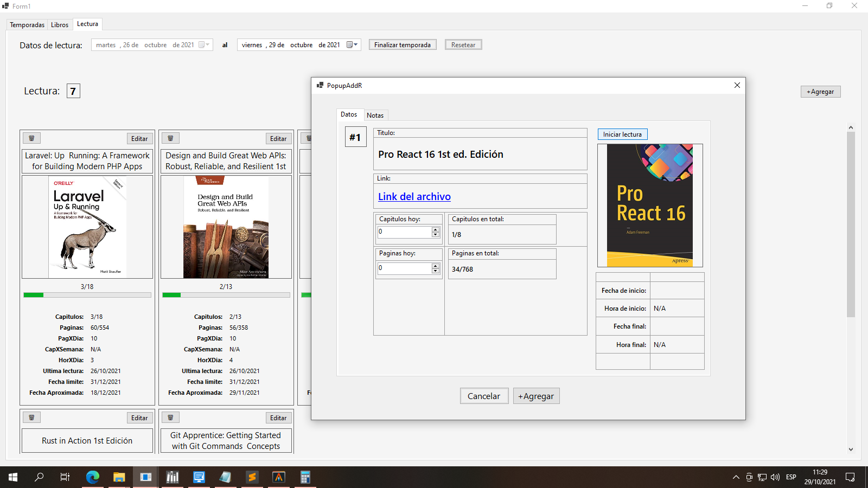
Task: Click scrollbar down arrow in book list
Action: pos(851,449)
